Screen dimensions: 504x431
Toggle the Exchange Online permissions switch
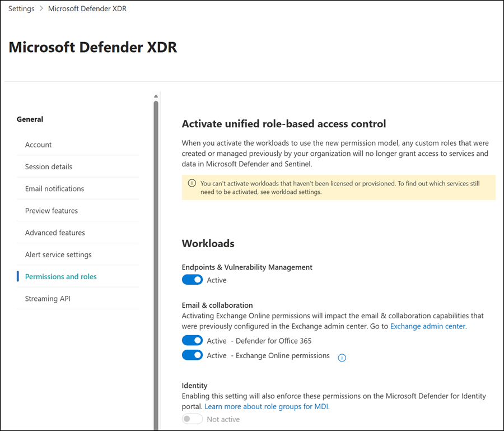(x=192, y=355)
